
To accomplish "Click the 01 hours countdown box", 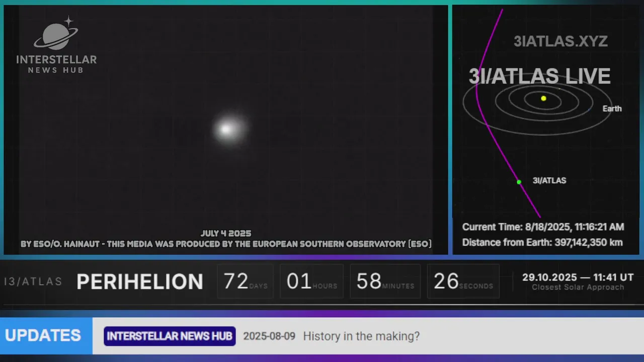I will (x=311, y=282).
